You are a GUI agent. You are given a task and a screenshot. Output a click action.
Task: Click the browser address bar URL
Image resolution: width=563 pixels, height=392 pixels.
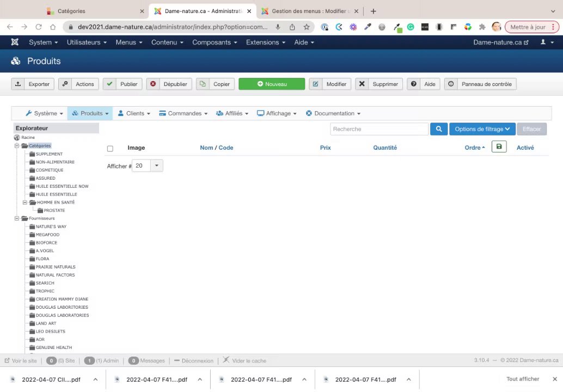click(x=173, y=27)
